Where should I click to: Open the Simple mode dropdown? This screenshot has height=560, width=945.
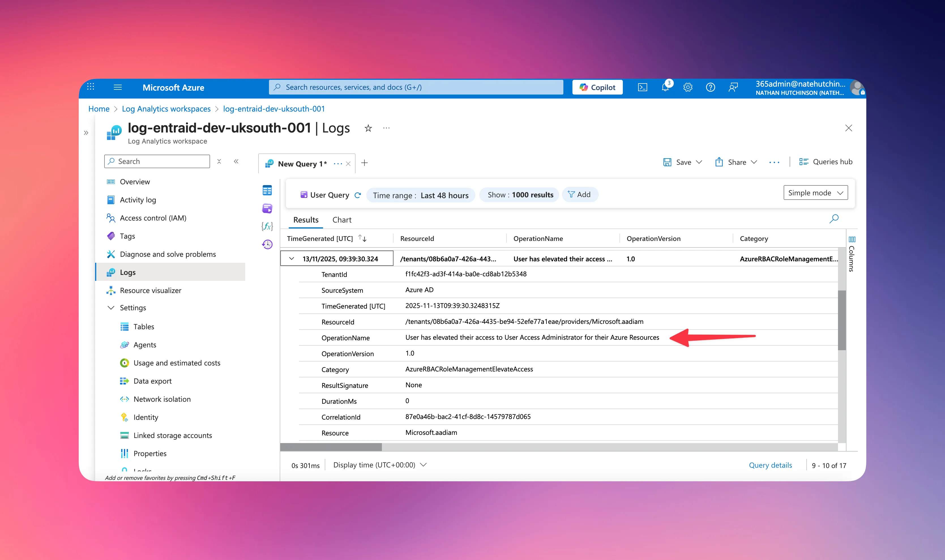816,193
